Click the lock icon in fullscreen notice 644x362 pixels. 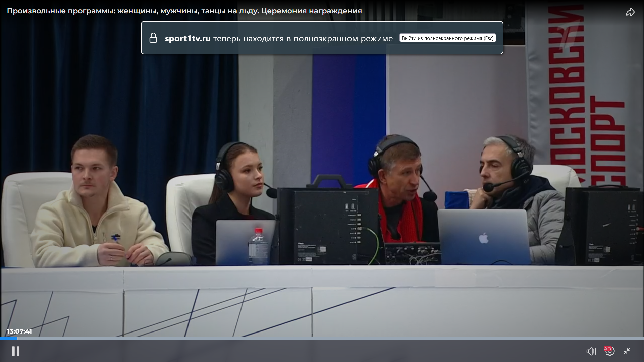tap(153, 38)
